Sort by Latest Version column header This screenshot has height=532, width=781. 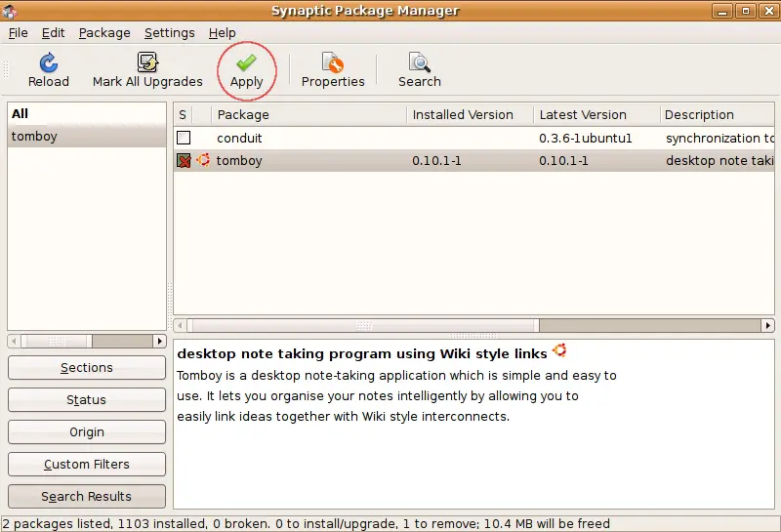click(x=596, y=114)
